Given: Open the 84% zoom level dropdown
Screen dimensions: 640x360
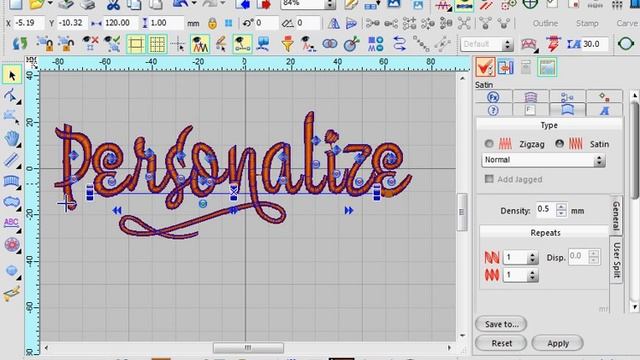Looking at the screenshot, I should tap(308, 4).
